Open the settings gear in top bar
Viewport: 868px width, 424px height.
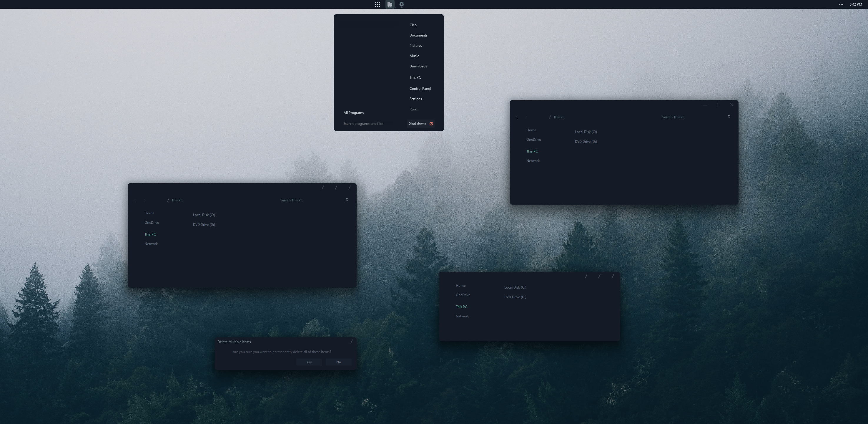[401, 4]
